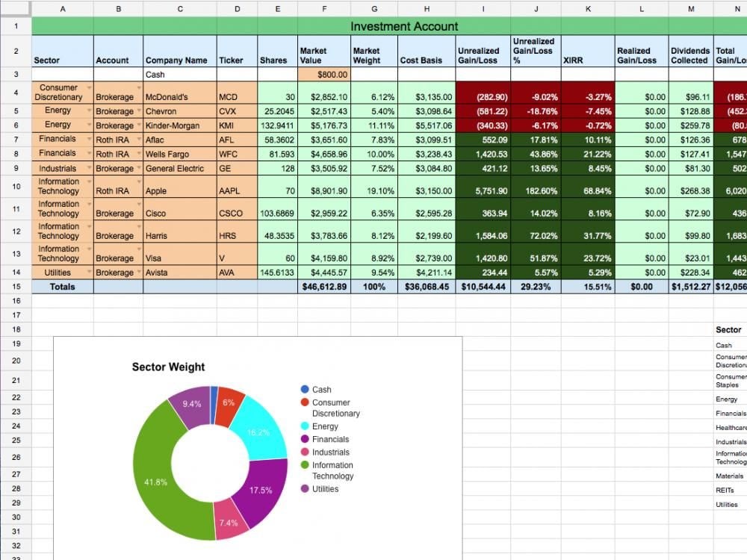Select row 3 header
The image size is (747, 560).
coord(16,74)
